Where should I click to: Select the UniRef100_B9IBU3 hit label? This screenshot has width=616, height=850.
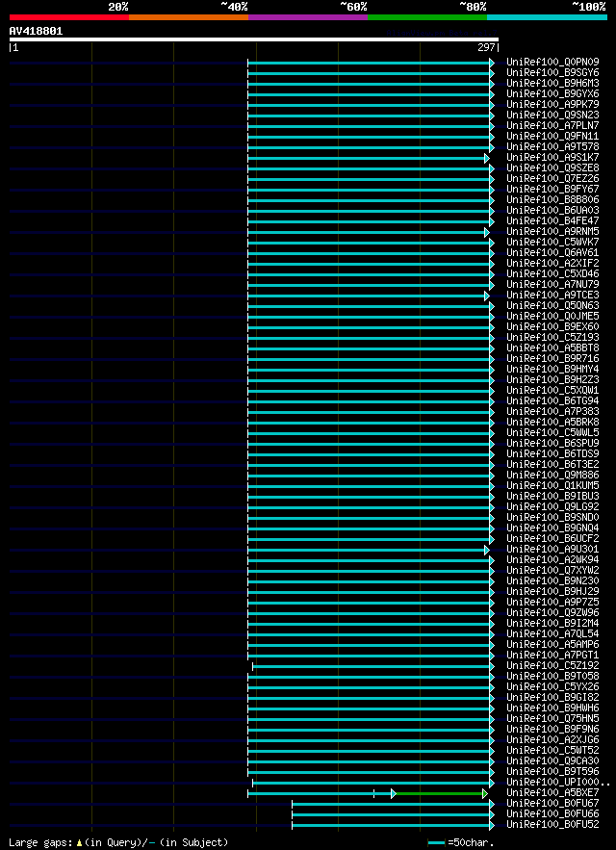coord(553,496)
